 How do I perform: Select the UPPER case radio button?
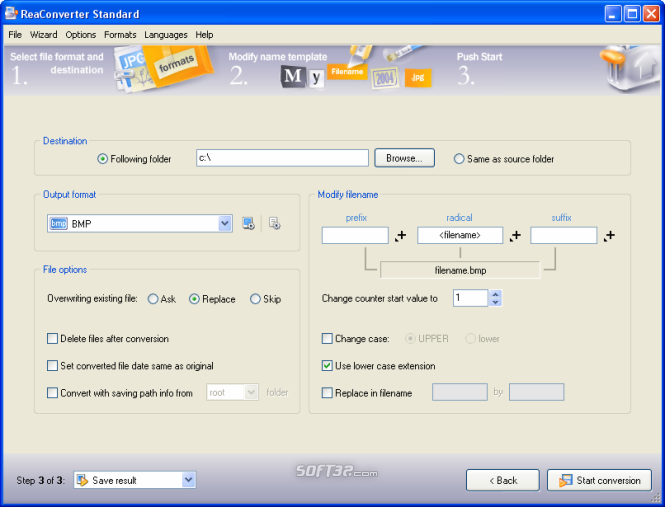pyautogui.click(x=410, y=339)
